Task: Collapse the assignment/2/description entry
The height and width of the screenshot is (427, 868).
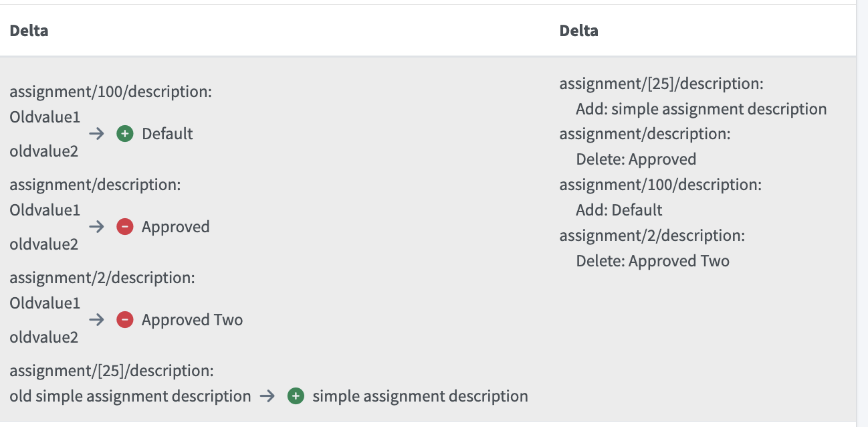Action: 102,277
